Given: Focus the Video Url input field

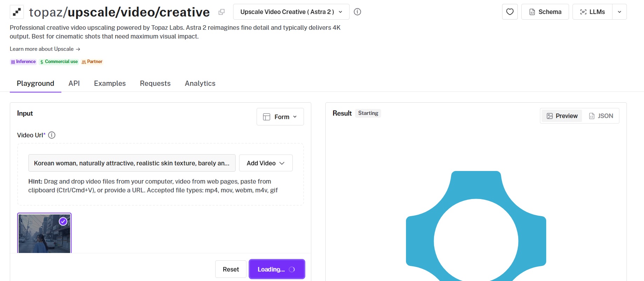Looking at the screenshot, I should point(132,163).
